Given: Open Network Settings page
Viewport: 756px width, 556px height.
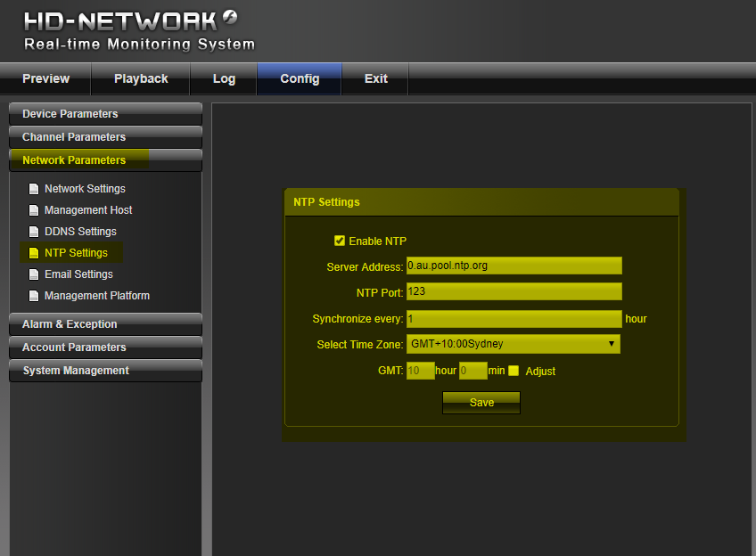Looking at the screenshot, I should pos(85,189).
